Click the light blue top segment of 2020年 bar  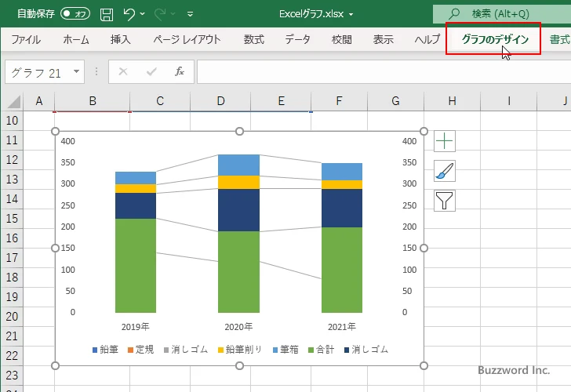238,165
